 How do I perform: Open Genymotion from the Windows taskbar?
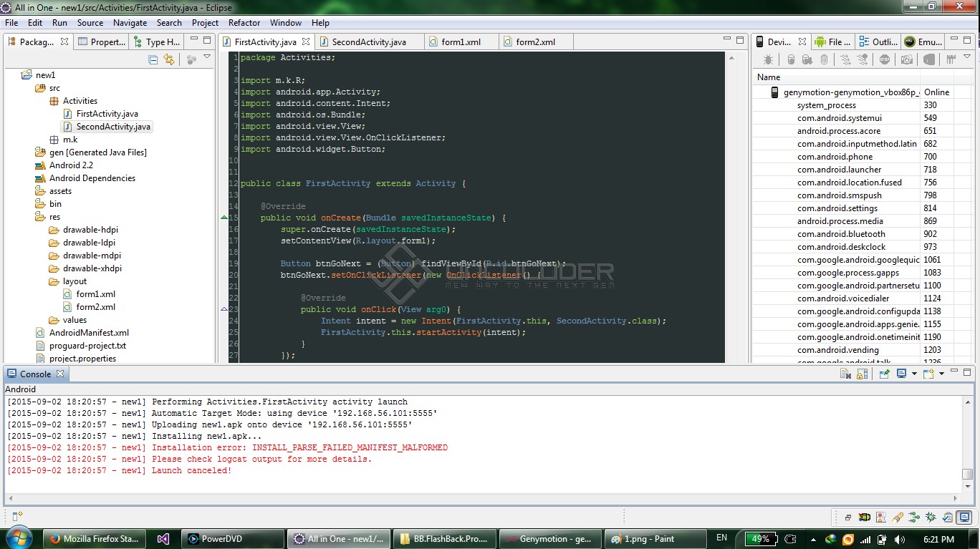click(x=549, y=539)
